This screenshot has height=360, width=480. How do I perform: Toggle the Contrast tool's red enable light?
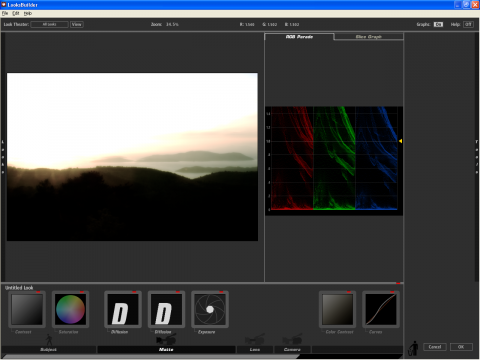click(x=38, y=292)
